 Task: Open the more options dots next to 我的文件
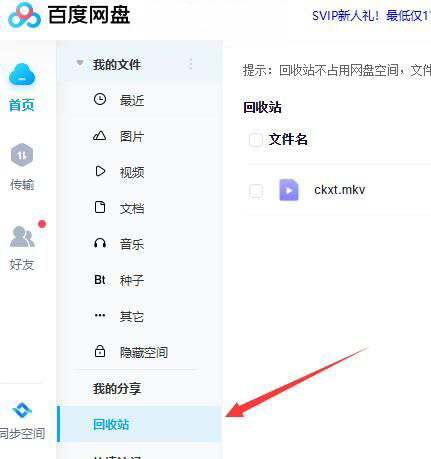[x=191, y=64]
